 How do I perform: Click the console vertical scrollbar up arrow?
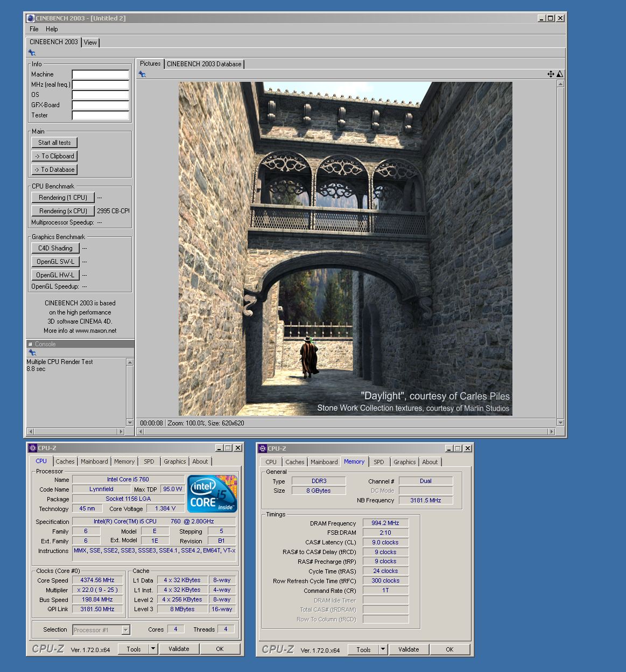[130, 362]
